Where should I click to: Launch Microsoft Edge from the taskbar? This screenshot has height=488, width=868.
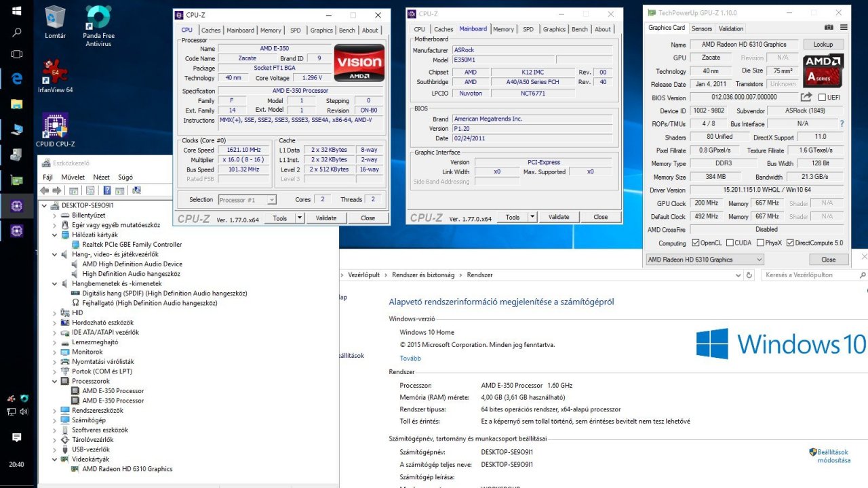click(x=16, y=79)
